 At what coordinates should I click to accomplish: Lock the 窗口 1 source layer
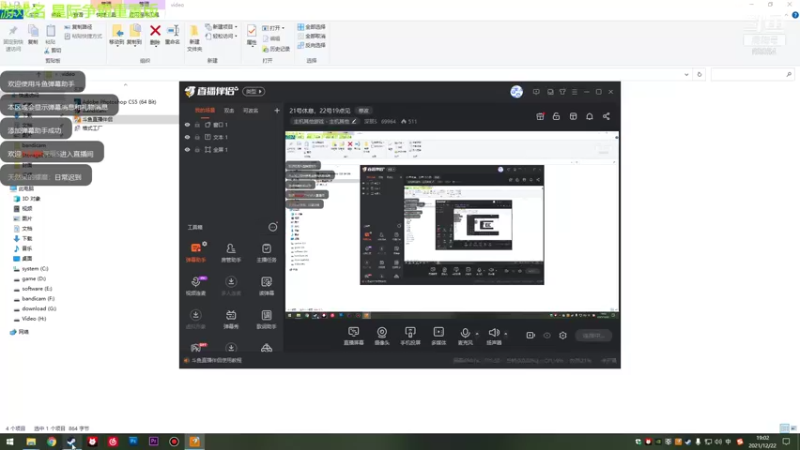tap(197, 124)
